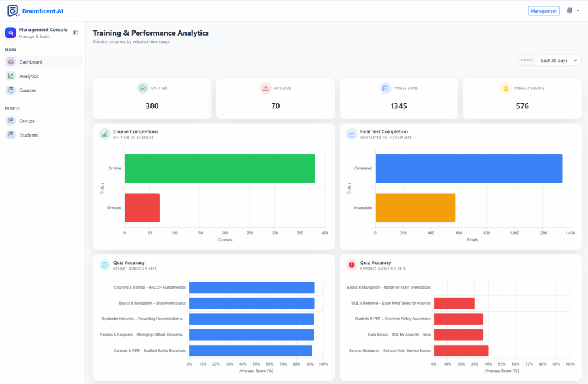Open the Dashboard page in sidebar
The width and height of the screenshot is (588, 384).
(30, 62)
